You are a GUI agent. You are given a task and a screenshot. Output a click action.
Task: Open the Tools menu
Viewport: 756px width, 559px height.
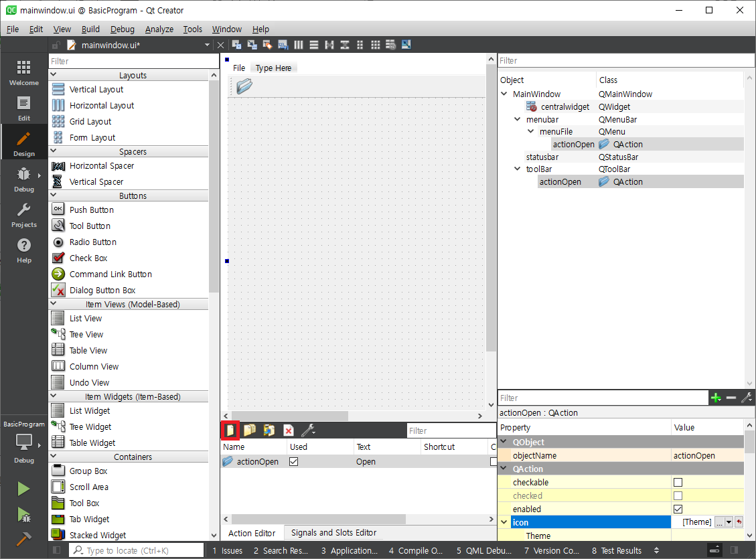coord(193,29)
